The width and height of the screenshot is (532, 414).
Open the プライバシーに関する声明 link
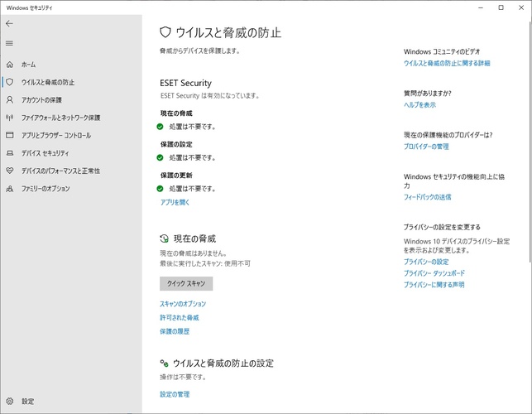pos(434,285)
